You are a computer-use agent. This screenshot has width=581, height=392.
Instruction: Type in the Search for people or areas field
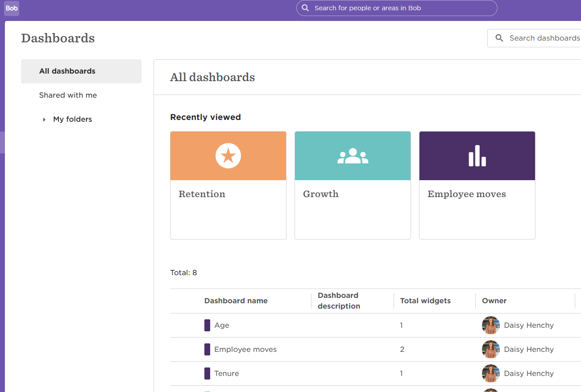(x=402, y=8)
